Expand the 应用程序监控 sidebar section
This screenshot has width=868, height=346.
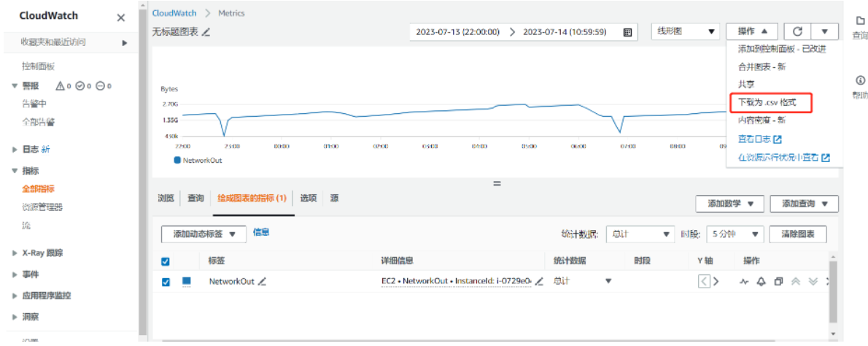pyautogui.click(x=15, y=296)
